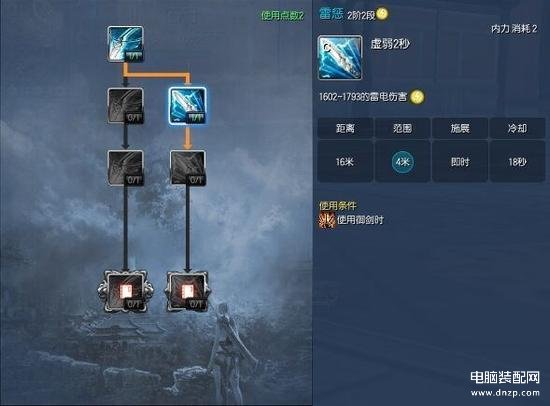Viewport: 550px width, 406px height.
Task: Click the 施展 column header
Action: pos(460,128)
